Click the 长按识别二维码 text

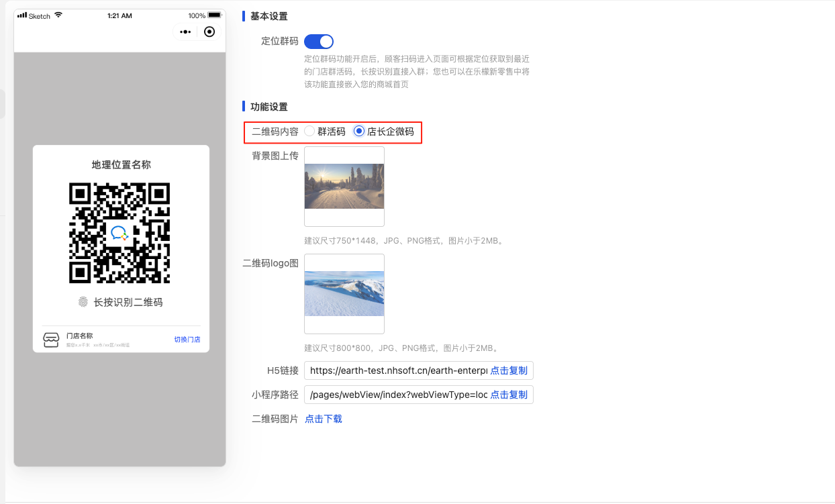tap(128, 302)
